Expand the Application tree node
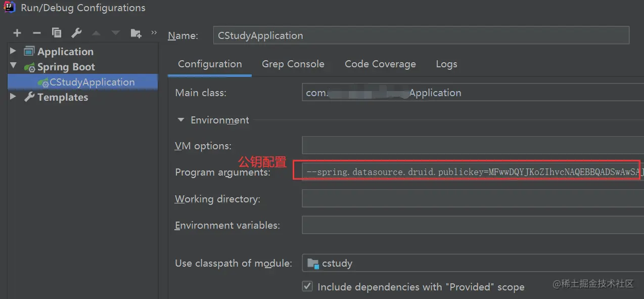Screen dimensions: 644x299 pos(13,51)
